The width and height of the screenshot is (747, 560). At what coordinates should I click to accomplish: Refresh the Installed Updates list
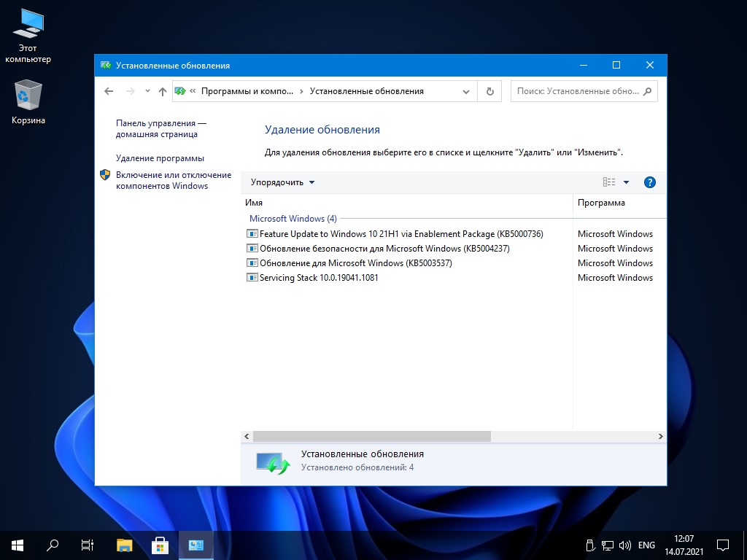[x=489, y=91]
